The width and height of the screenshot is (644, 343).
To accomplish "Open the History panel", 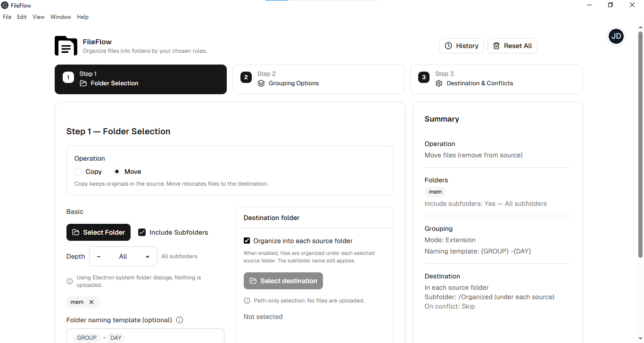I will click(x=462, y=46).
